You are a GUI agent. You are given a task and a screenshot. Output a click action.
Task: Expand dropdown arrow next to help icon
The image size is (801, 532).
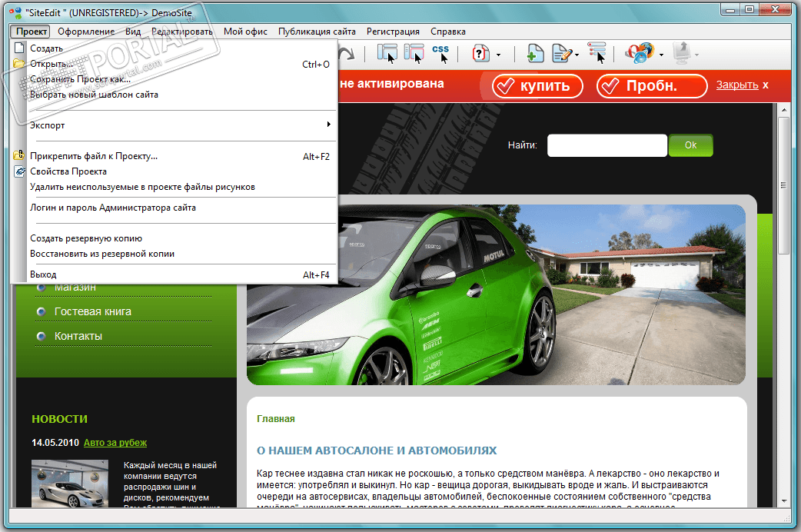(498, 55)
